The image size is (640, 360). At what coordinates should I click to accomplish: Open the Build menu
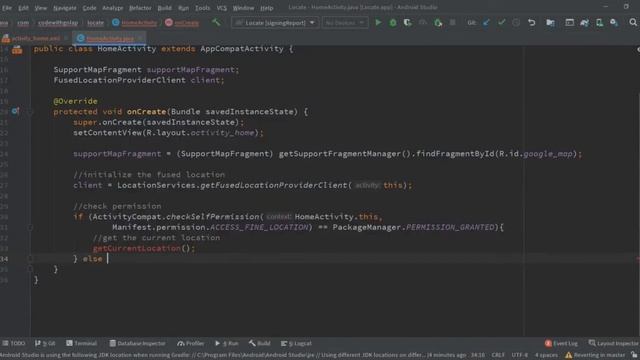(164, 8)
